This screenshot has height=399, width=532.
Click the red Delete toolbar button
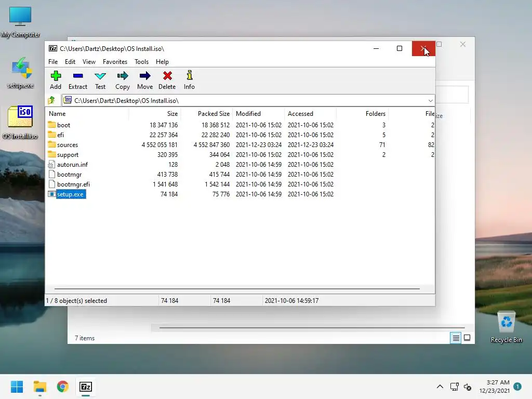tap(167, 81)
